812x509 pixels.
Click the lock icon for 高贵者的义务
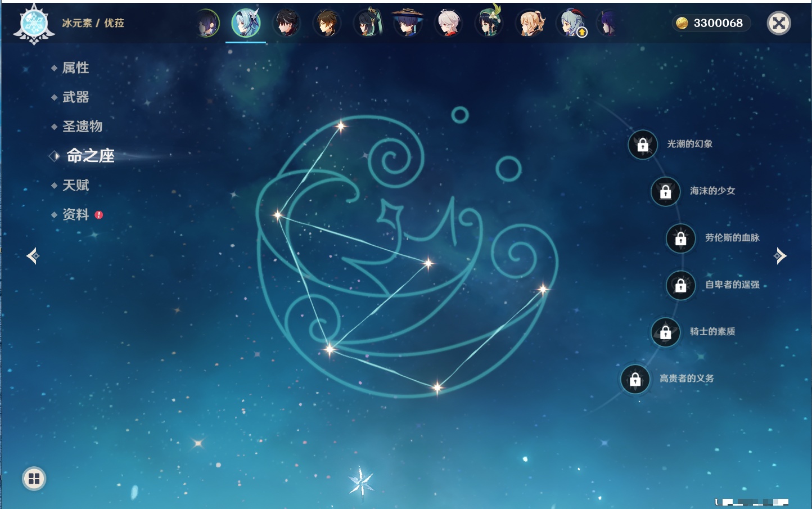point(635,379)
